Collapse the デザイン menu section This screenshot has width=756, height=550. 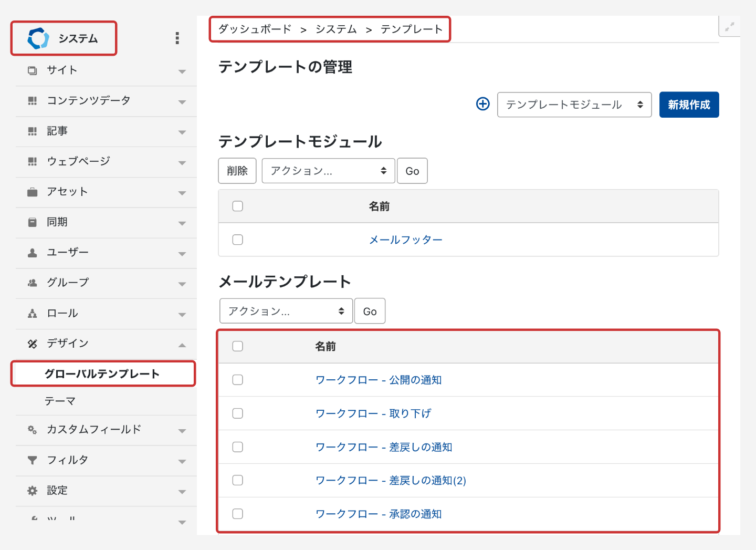pos(182,345)
